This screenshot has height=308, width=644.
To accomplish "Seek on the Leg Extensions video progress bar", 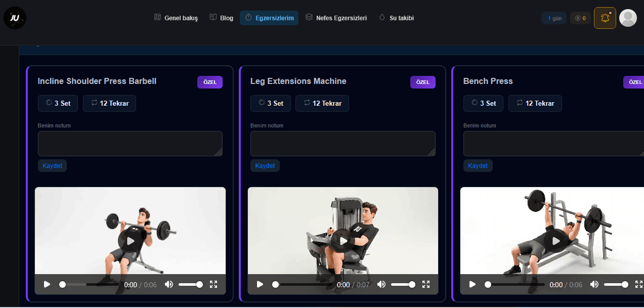I will coord(302,285).
